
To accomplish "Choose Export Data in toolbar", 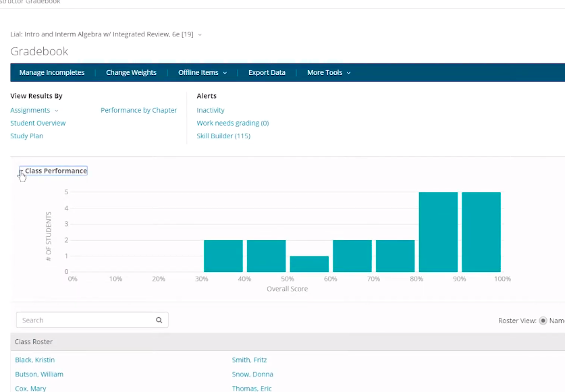I will point(267,72).
